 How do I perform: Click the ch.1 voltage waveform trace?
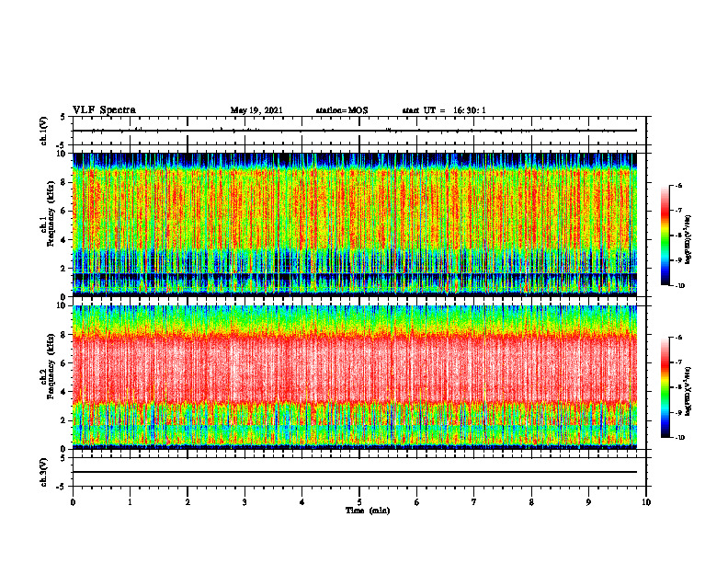click(355, 131)
